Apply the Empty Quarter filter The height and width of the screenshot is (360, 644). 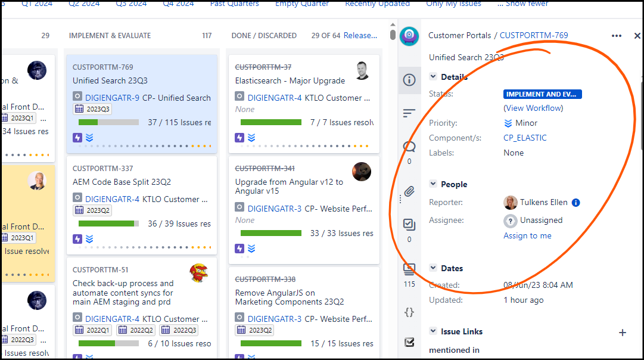point(302,4)
